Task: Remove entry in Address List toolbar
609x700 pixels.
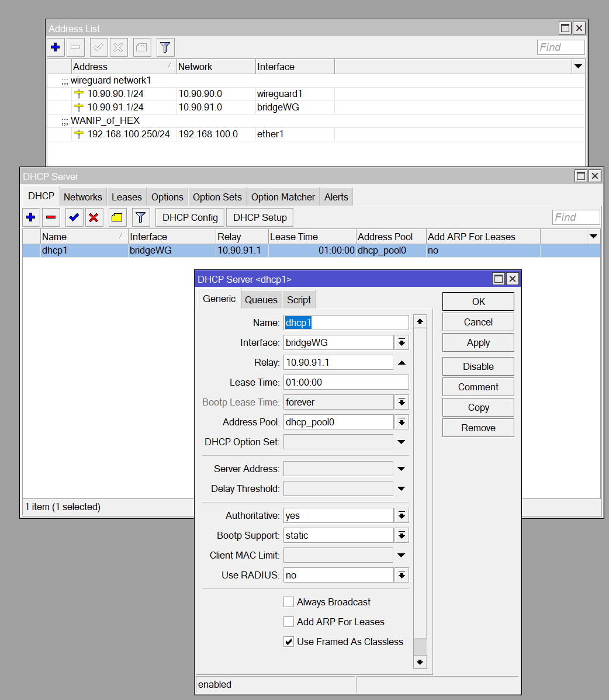Action: 75,47
